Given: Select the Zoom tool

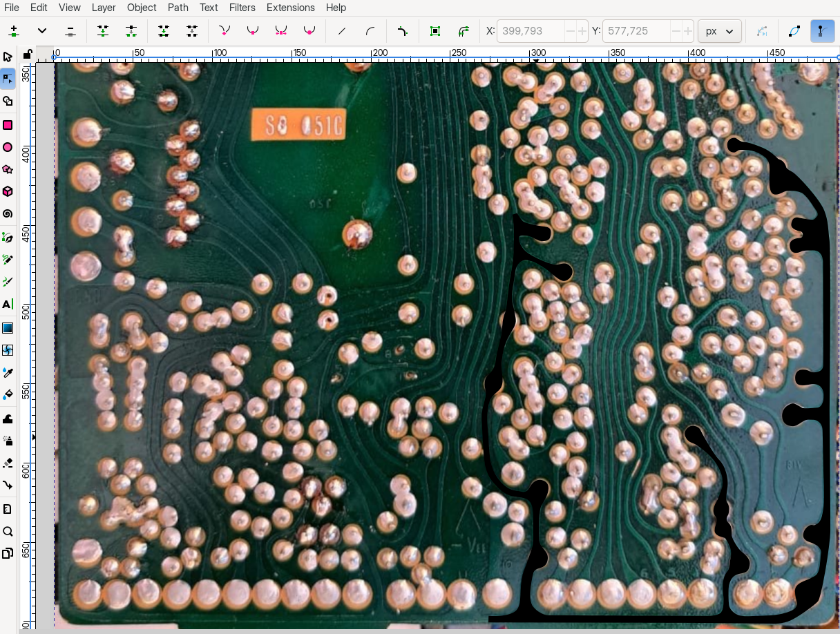Looking at the screenshot, I should 8,531.
